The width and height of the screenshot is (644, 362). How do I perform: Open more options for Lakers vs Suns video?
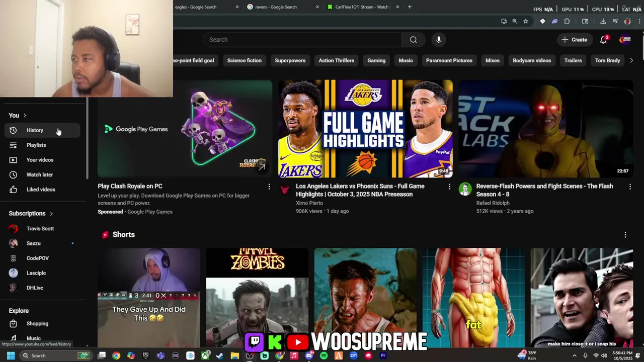(x=449, y=187)
